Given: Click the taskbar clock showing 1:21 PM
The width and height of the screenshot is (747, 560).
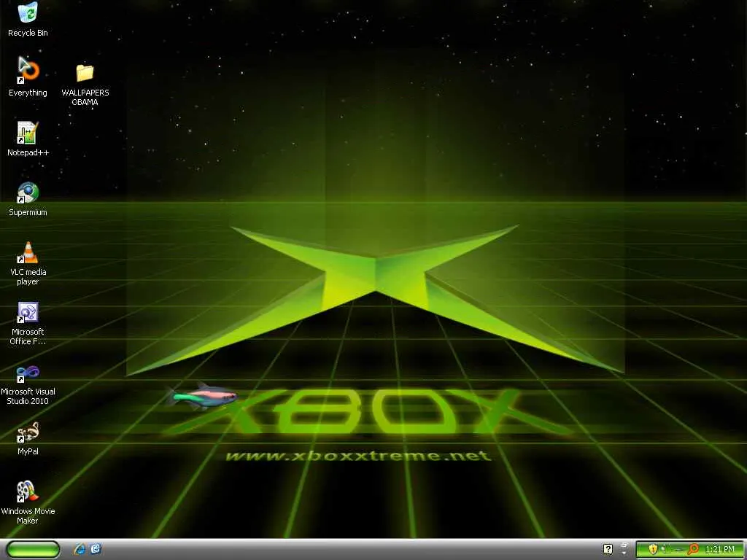Looking at the screenshot, I should 720,550.
